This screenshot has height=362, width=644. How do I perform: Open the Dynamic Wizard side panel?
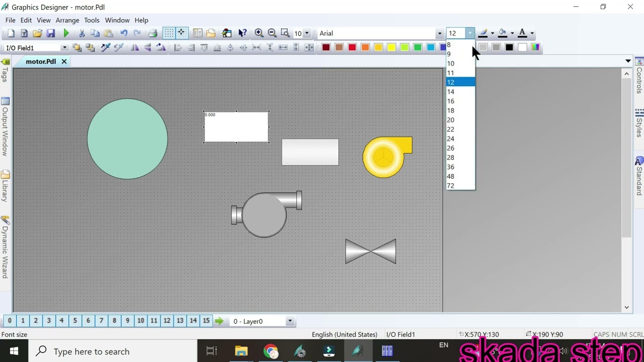point(5,247)
